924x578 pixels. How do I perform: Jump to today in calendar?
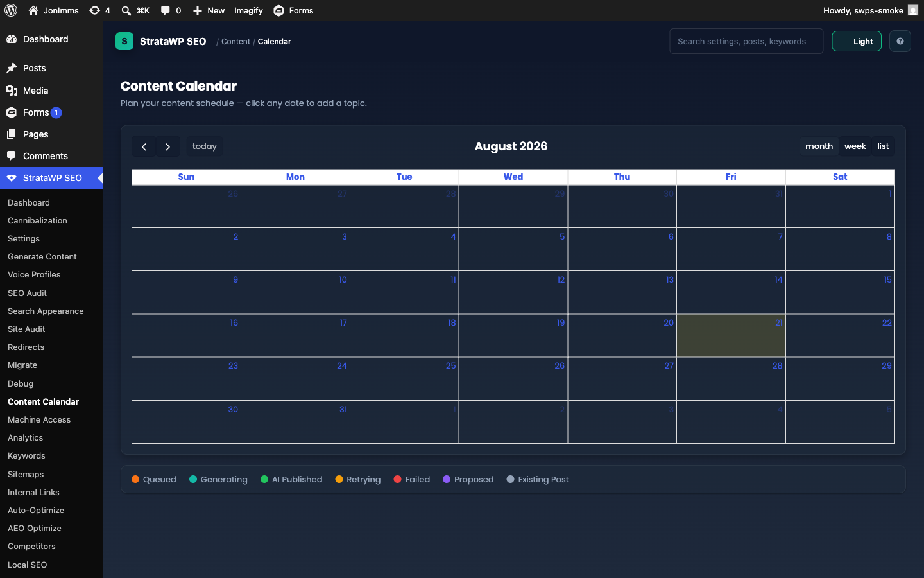(205, 146)
